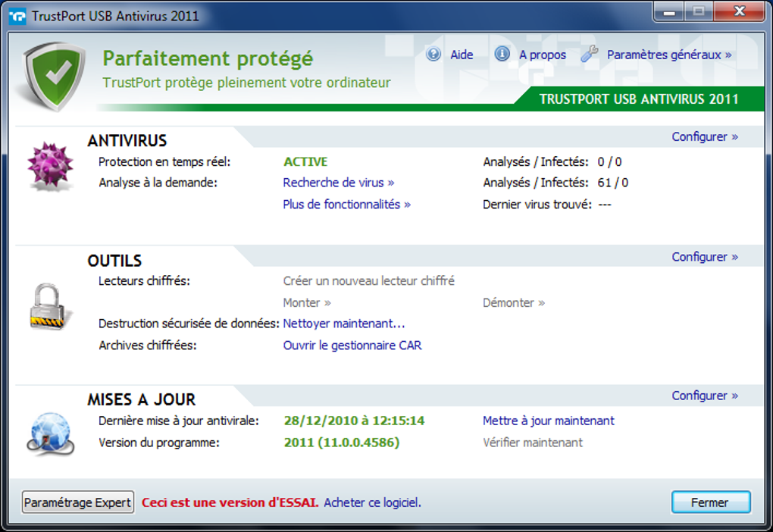The width and height of the screenshot is (773, 532).
Task: Click the Fermer button
Action: click(710, 502)
